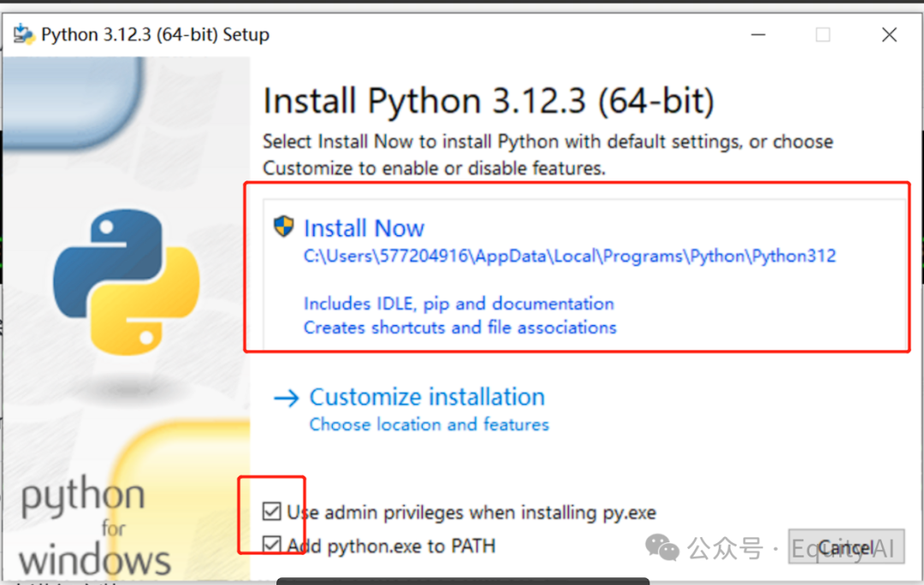Click the Python312 install path text
Image resolution: width=924 pixels, height=585 pixels.
pos(569,256)
